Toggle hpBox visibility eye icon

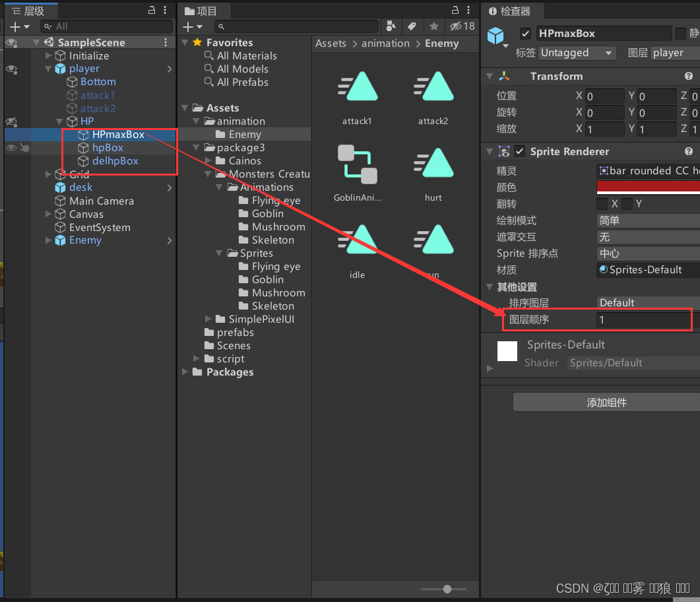pyautogui.click(x=11, y=148)
